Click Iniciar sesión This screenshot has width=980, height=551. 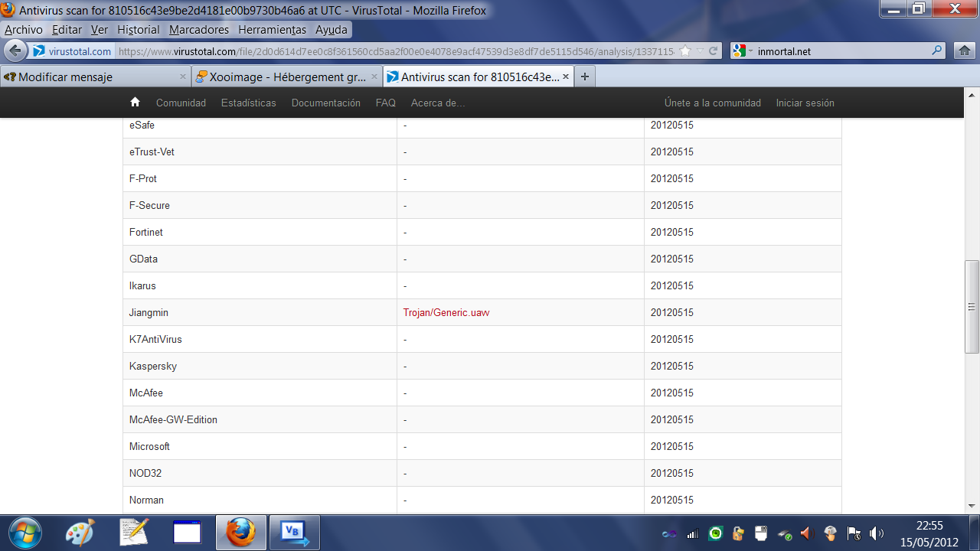[805, 103]
